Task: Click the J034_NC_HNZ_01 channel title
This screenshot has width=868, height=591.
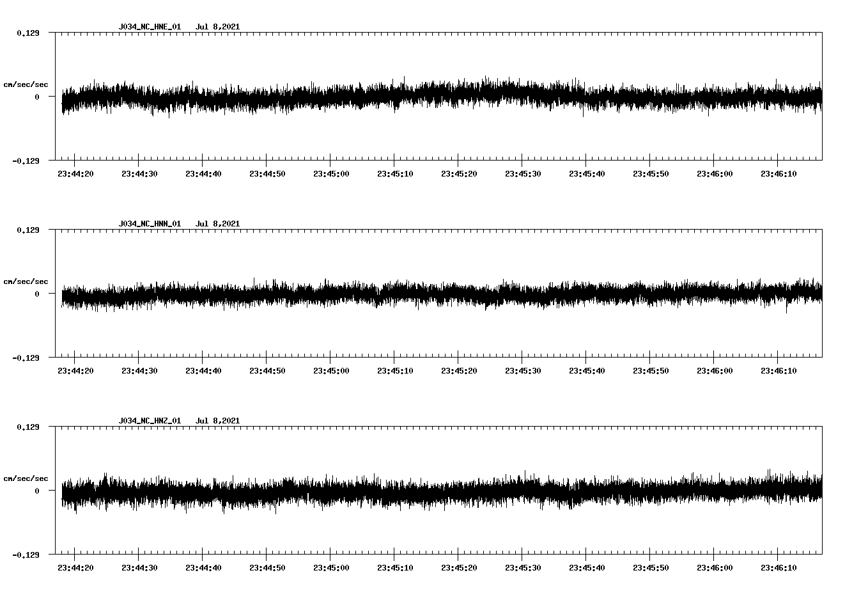Action: click(149, 421)
